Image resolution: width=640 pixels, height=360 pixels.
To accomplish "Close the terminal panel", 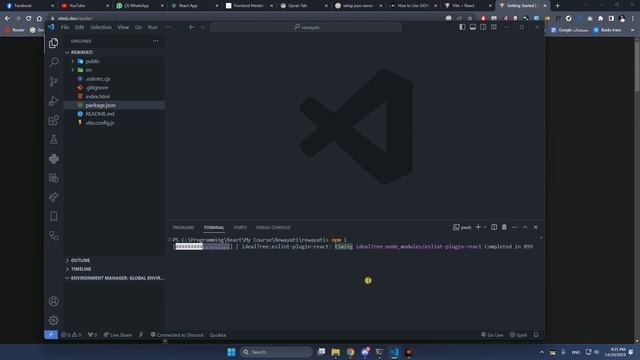I will pos(536,227).
